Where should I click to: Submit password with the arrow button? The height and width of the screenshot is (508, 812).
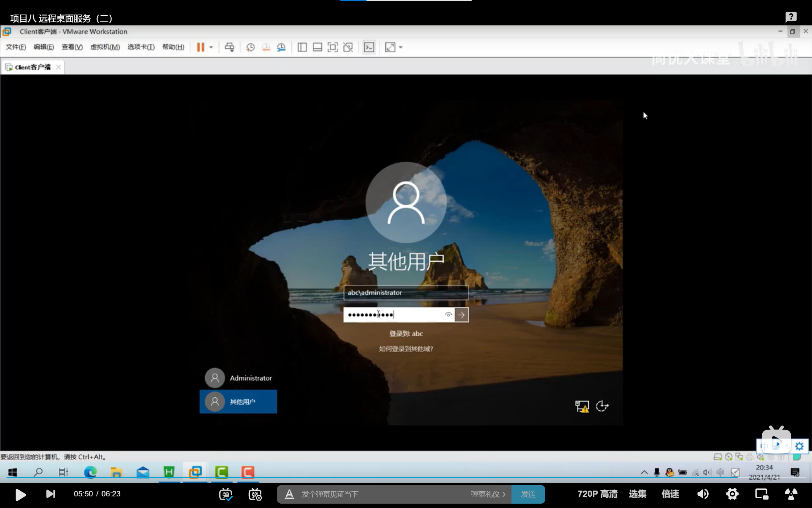coord(461,315)
